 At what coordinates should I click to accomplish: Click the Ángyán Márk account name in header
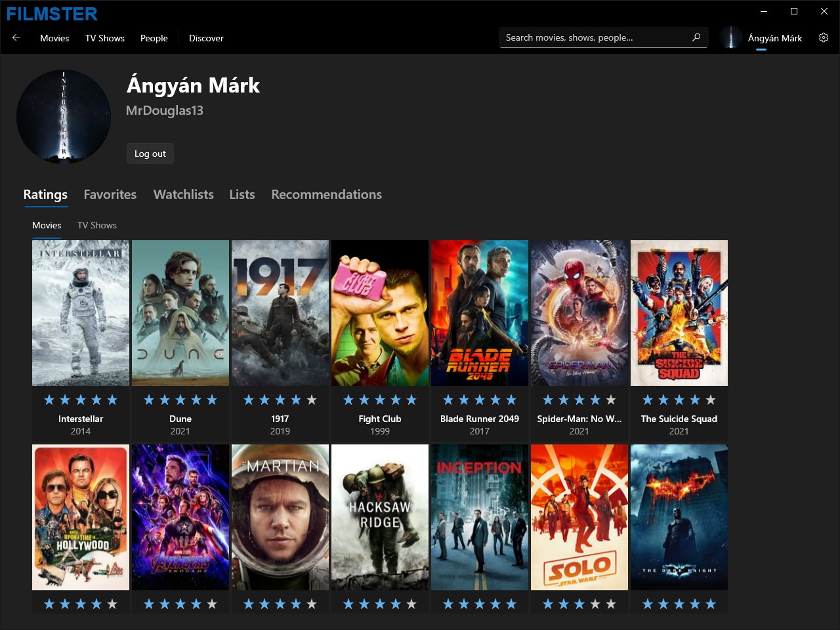[x=775, y=38]
